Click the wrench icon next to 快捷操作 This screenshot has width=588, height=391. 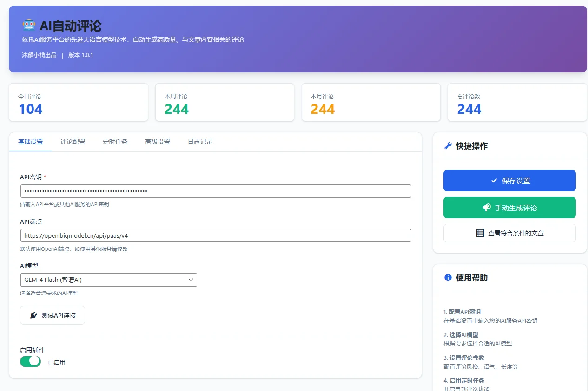(x=448, y=146)
